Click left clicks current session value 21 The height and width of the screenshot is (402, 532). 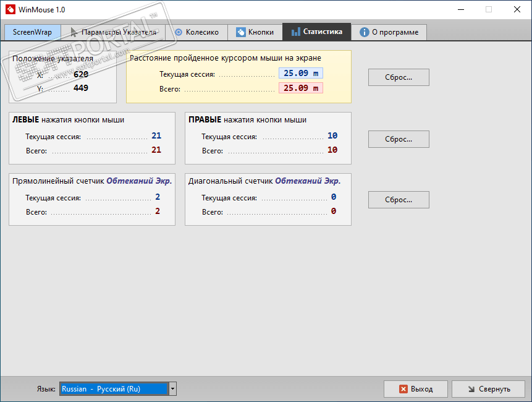coord(156,136)
